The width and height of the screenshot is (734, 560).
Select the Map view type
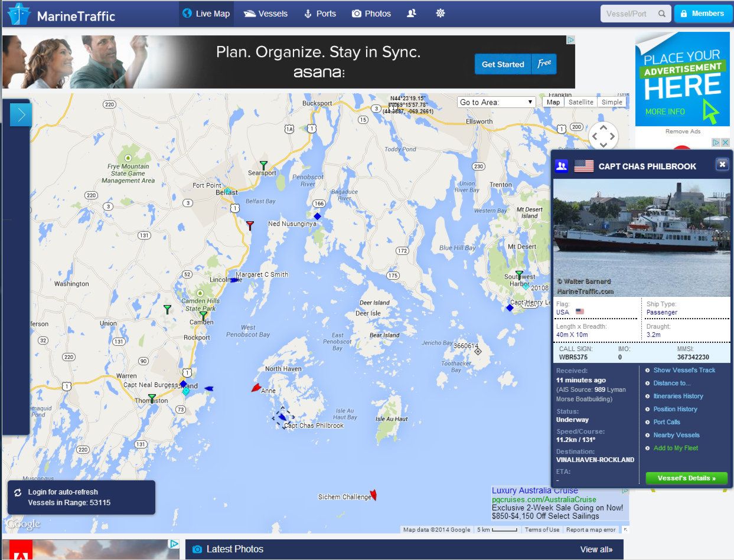tap(553, 102)
